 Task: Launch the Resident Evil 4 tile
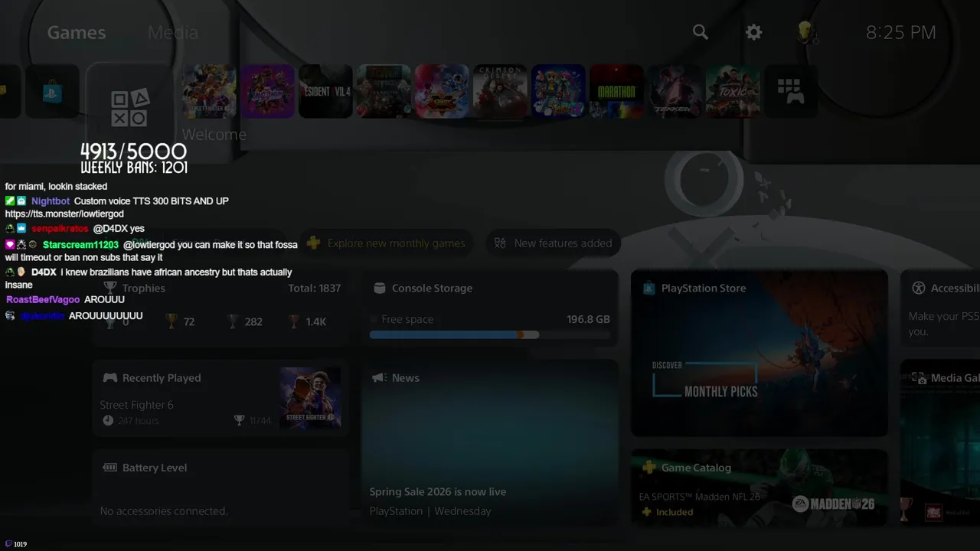pyautogui.click(x=325, y=91)
